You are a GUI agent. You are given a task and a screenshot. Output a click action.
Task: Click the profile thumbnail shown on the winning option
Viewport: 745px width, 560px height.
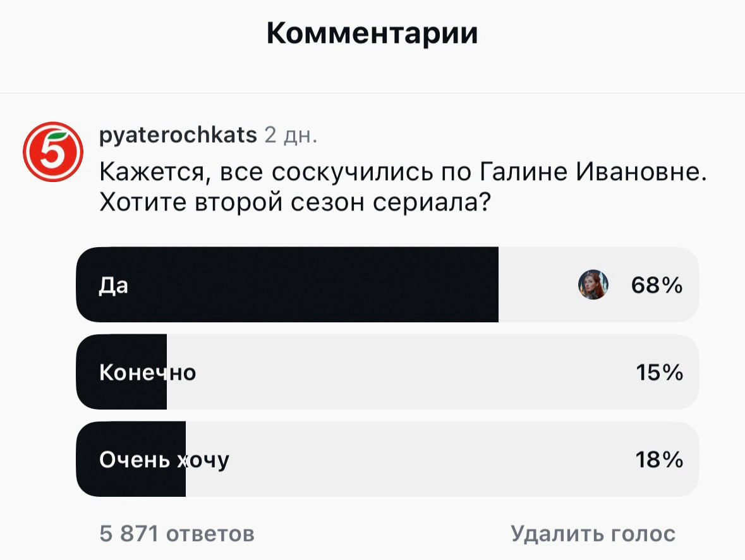[593, 285]
